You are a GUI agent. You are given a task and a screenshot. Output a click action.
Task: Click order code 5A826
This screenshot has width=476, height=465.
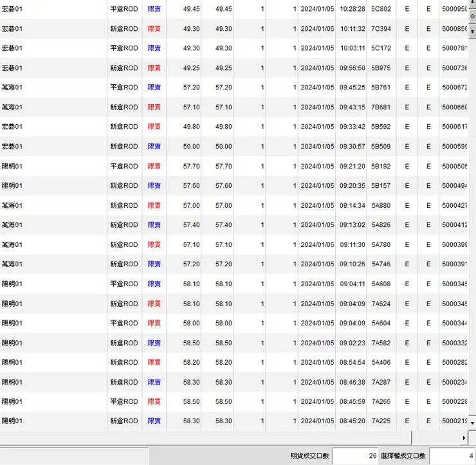pyautogui.click(x=381, y=225)
